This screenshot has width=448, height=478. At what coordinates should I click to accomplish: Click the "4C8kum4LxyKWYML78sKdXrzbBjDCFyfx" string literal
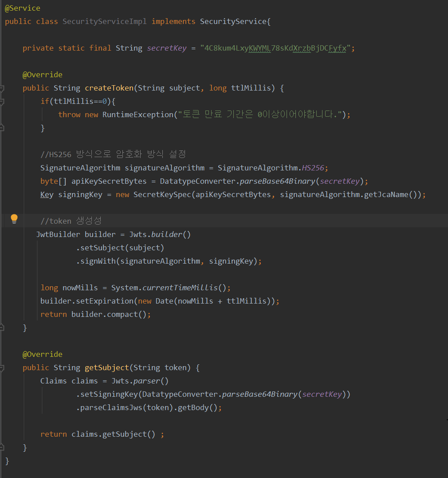(x=275, y=48)
